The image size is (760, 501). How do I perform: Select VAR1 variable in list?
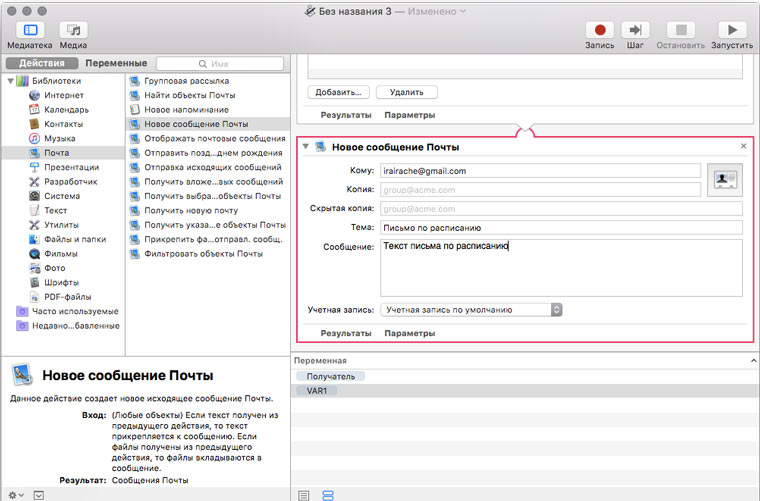[x=322, y=391]
